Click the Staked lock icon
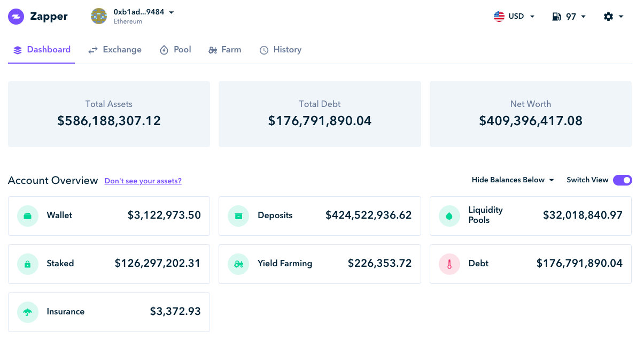 coord(28,264)
